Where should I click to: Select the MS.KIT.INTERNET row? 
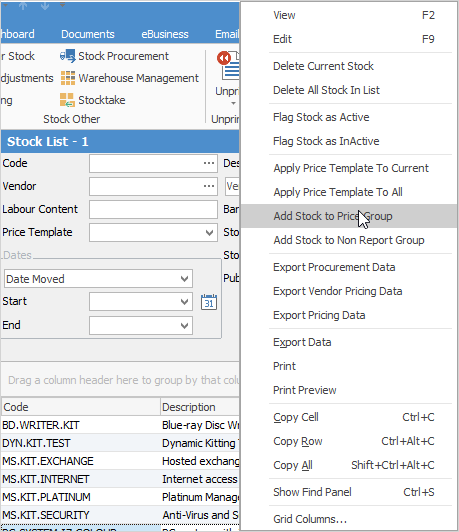point(120,479)
